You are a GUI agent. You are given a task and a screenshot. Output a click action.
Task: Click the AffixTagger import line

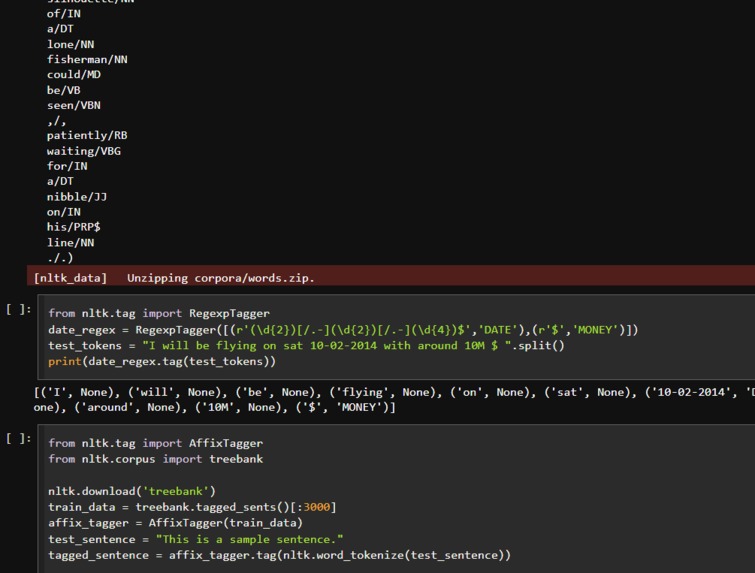pyautogui.click(x=156, y=443)
